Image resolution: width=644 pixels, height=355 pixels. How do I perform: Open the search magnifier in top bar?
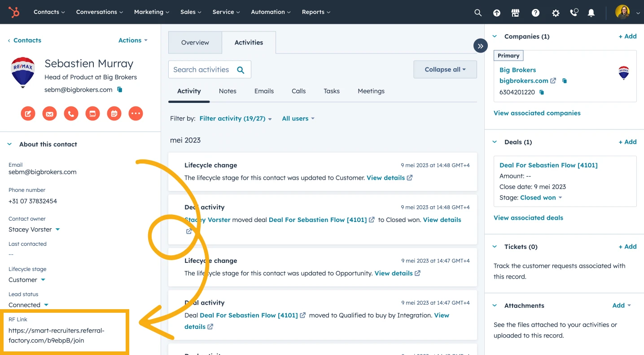tap(478, 13)
